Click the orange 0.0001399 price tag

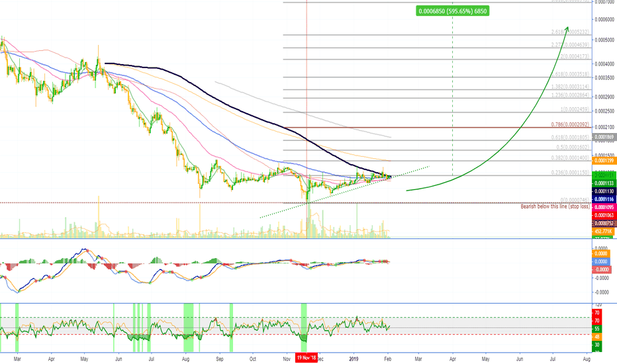tap(604, 161)
